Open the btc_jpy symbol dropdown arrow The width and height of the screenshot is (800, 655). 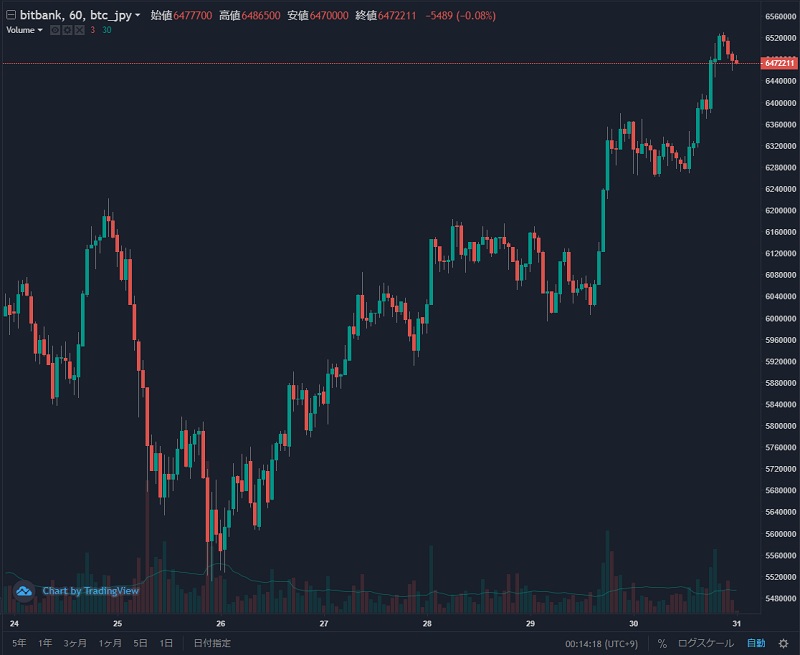coord(137,16)
